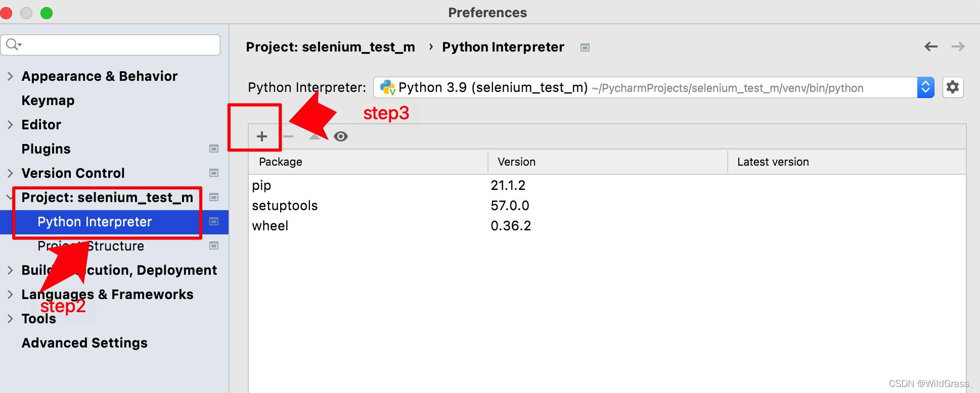Collapse the Project: selenium_test_m section

(10, 198)
